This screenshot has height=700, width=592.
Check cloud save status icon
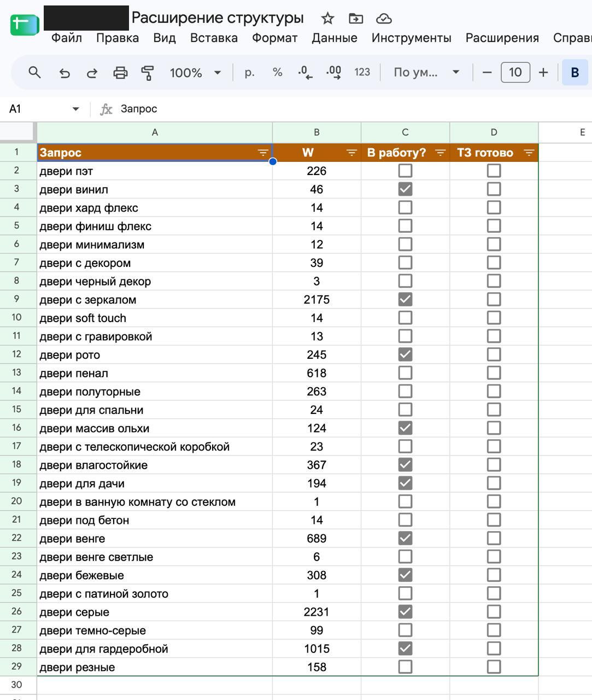384,19
